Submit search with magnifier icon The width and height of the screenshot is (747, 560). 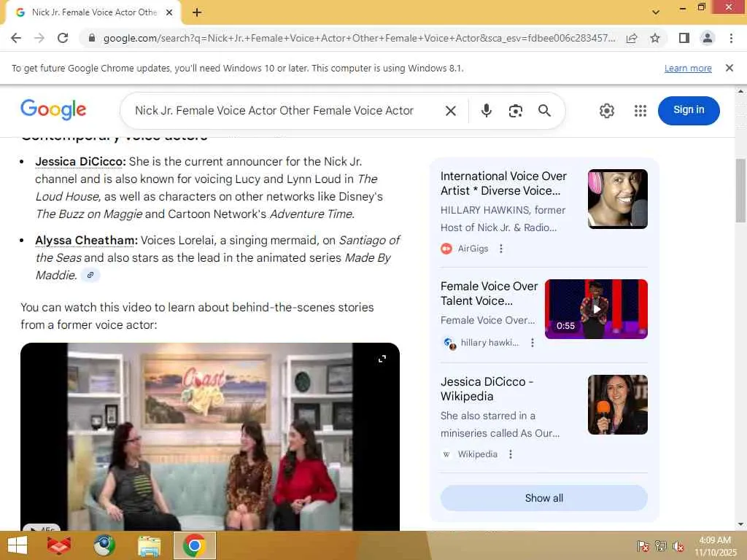pos(544,111)
